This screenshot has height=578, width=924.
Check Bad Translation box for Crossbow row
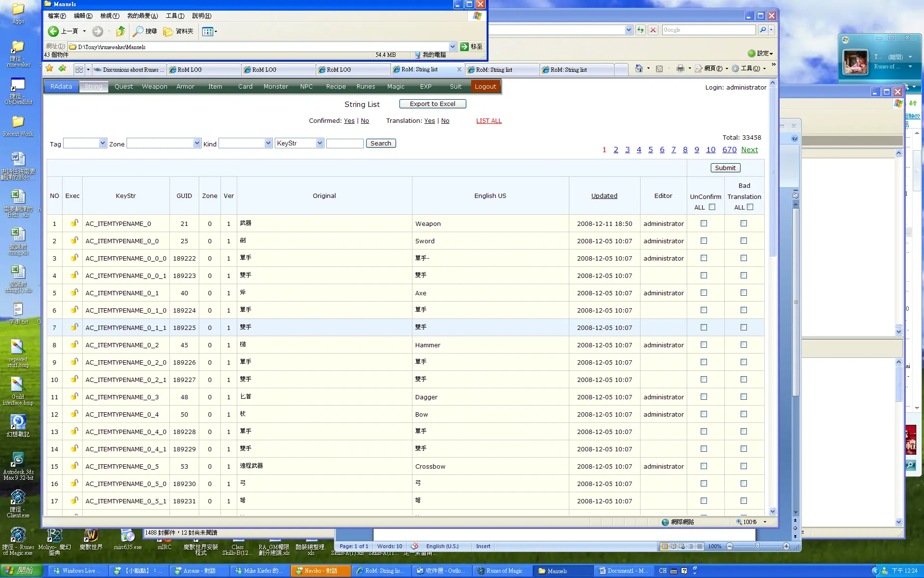[x=744, y=466]
